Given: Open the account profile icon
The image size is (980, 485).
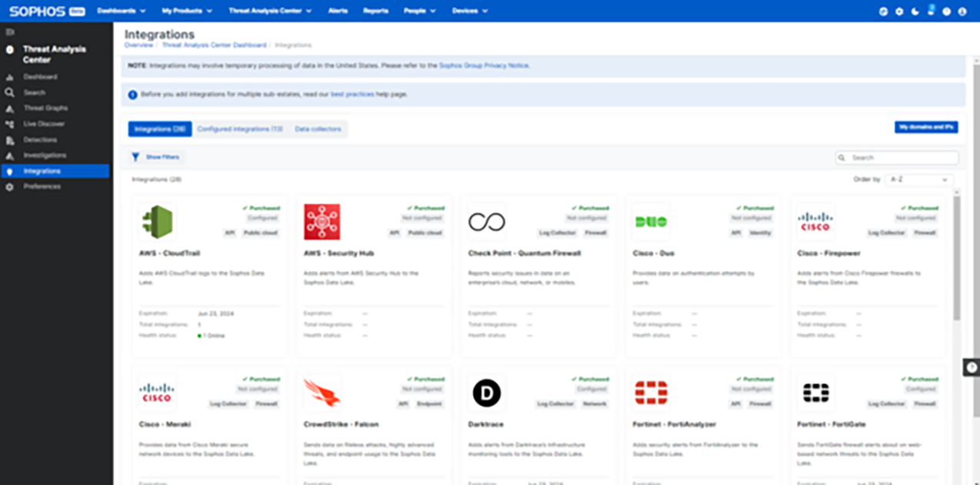Looking at the screenshot, I should [962, 11].
